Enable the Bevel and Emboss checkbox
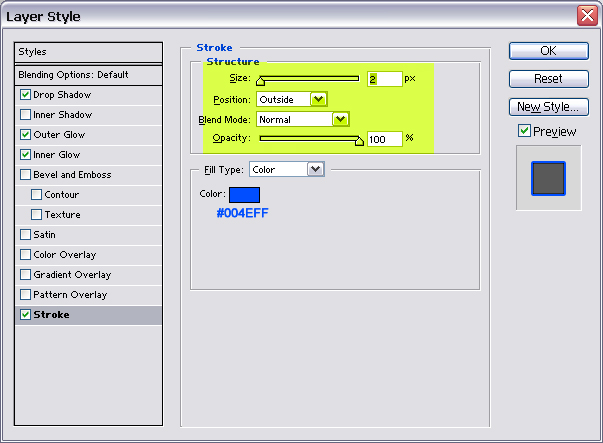The width and height of the screenshot is (603, 443). pos(25,175)
